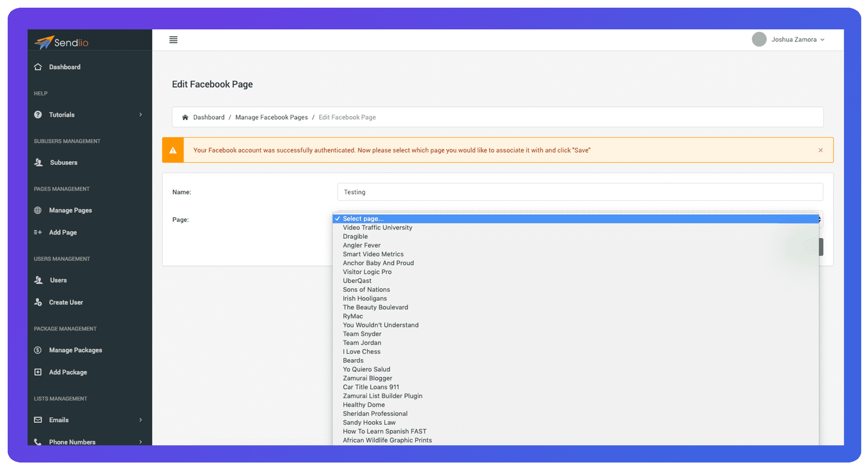Viewport: 868px width, 472px height.
Task: Click the breadcrumb home icon
Action: coord(185,117)
